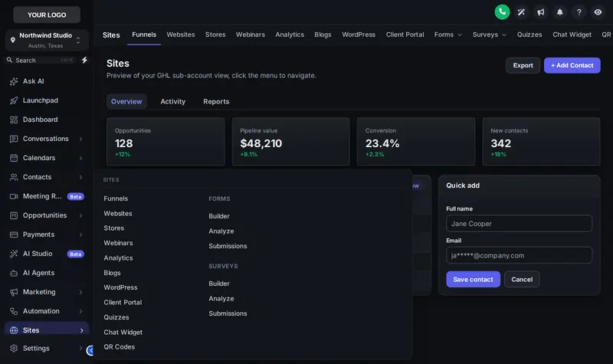Expand the Conversations submenu chevron
The height and width of the screenshot is (364, 613).
click(81, 139)
